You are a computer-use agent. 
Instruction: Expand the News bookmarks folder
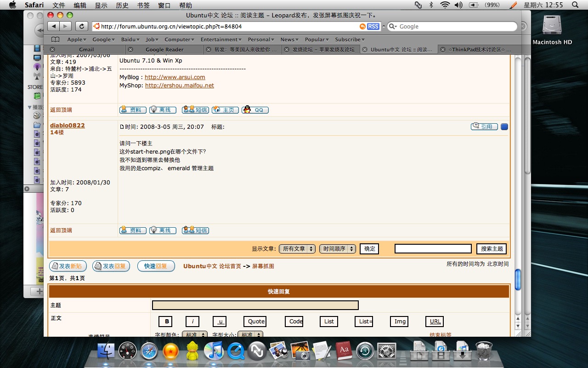click(x=289, y=40)
